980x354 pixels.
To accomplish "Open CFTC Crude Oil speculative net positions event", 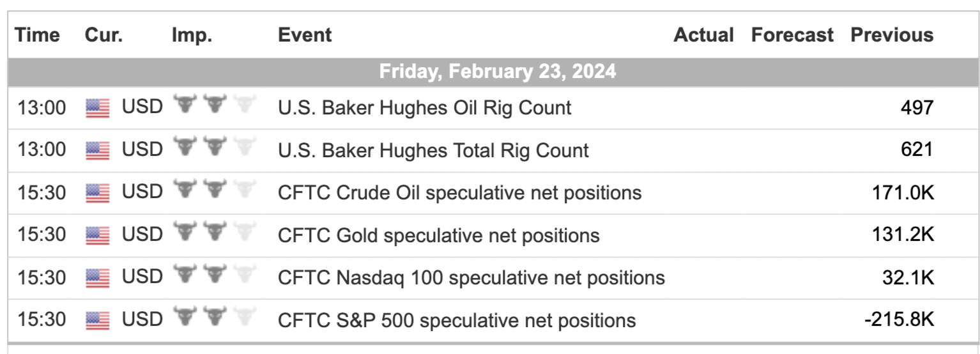I will pyautogui.click(x=460, y=193).
